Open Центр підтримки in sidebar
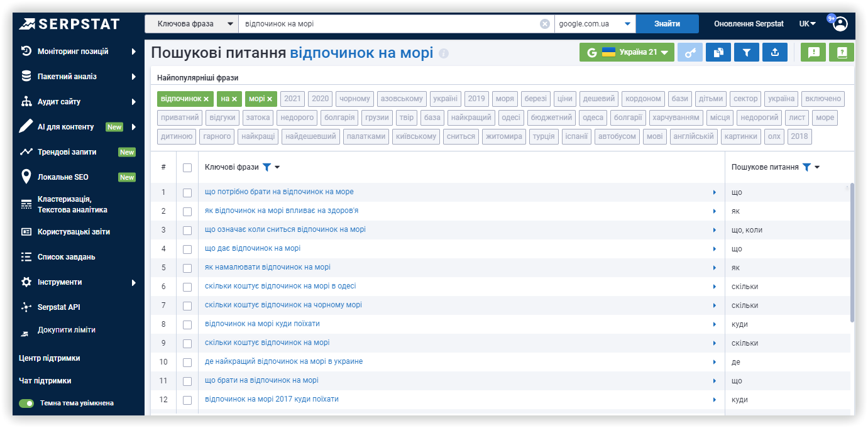Image resolution: width=868 pixels, height=428 pixels. point(50,358)
